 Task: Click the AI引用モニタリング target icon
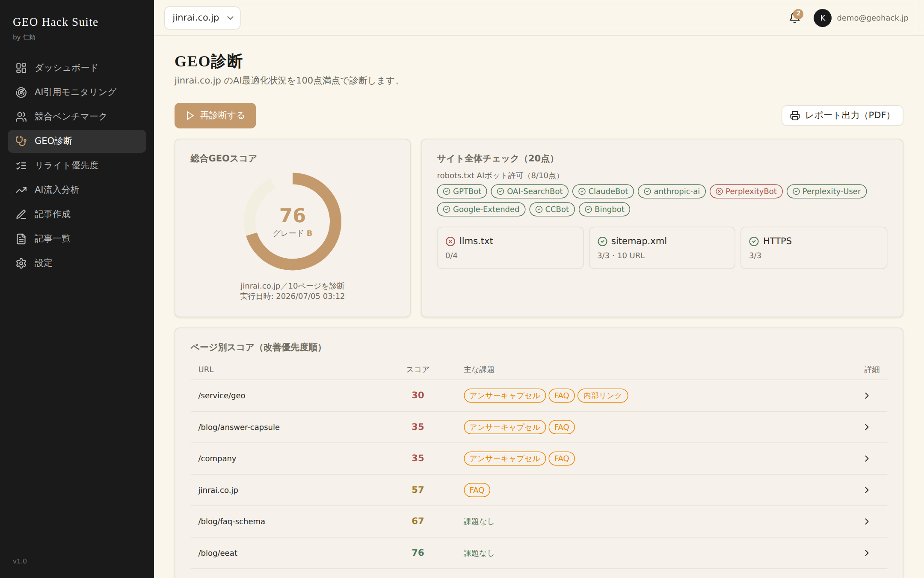click(21, 92)
